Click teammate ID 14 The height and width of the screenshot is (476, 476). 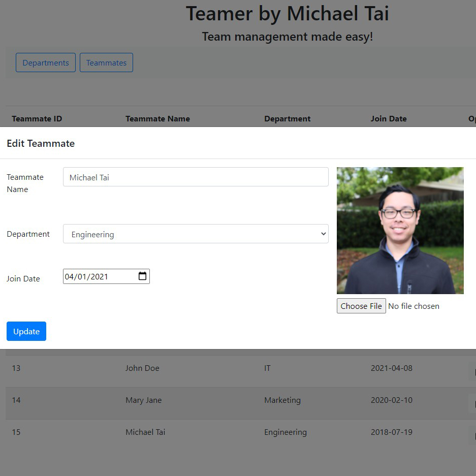coord(16,400)
